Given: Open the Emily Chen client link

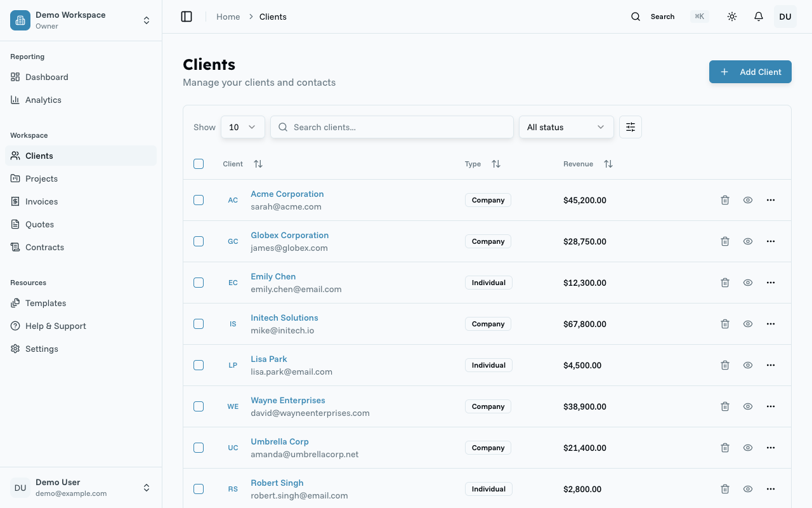Looking at the screenshot, I should [x=273, y=276].
